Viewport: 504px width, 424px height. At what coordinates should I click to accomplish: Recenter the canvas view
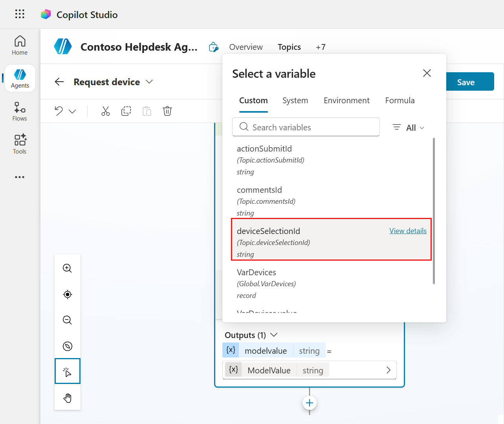coord(68,294)
